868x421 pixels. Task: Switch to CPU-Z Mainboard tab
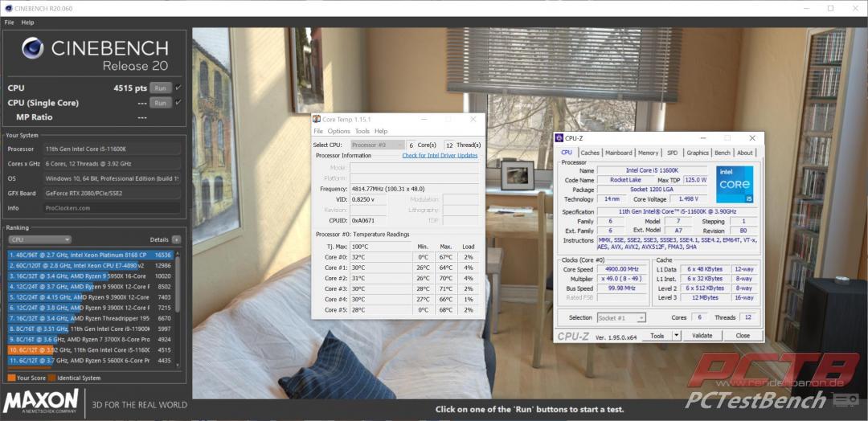pos(618,153)
